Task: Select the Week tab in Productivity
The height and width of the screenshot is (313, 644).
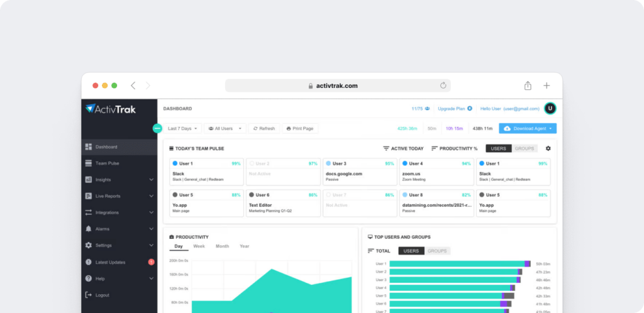Action: [x=199, y=246]
